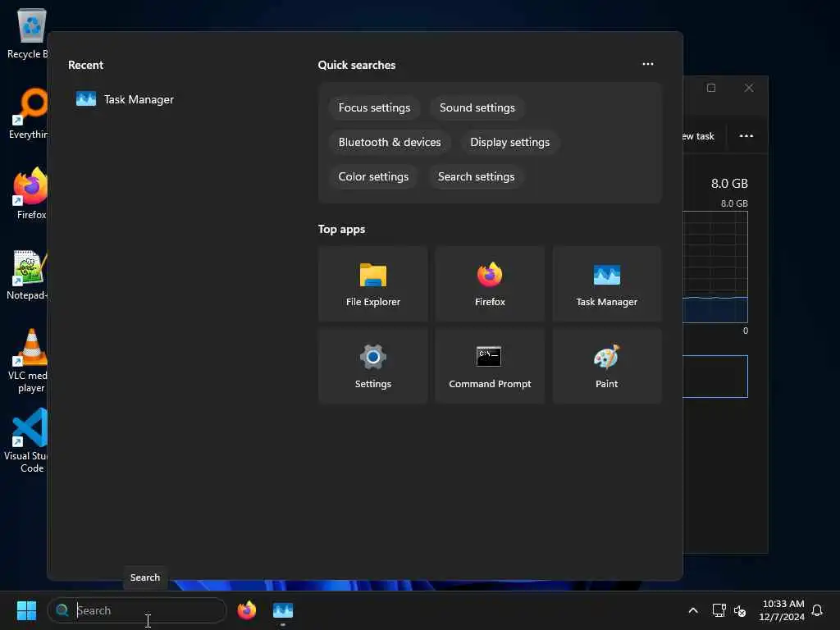This screenshot has width=840, height=630.
Task: Select the Notepad++ desktop shortcut
Action: [28, 274]
